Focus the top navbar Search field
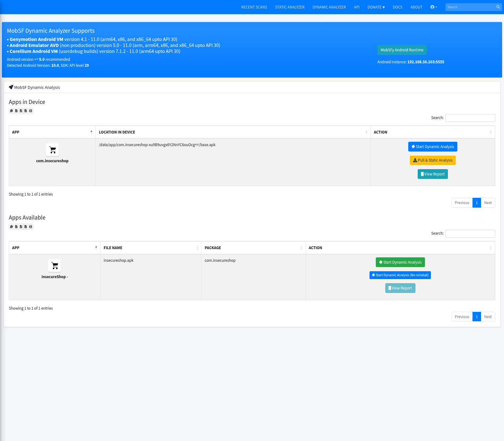 pyautogui.click(x=469, y=7)
